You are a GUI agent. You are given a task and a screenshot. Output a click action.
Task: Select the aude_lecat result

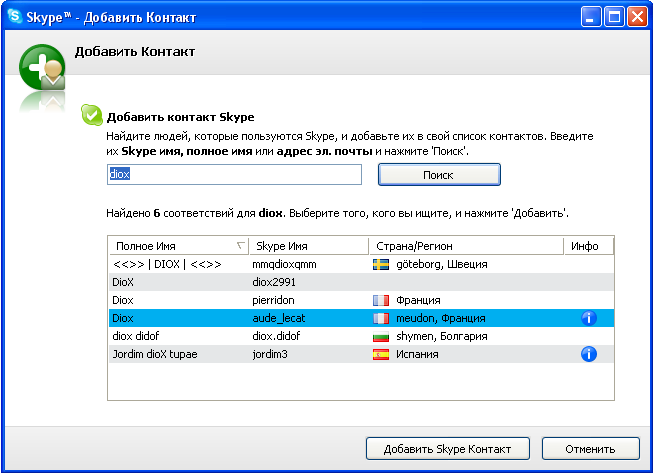(x=361, y=318)
